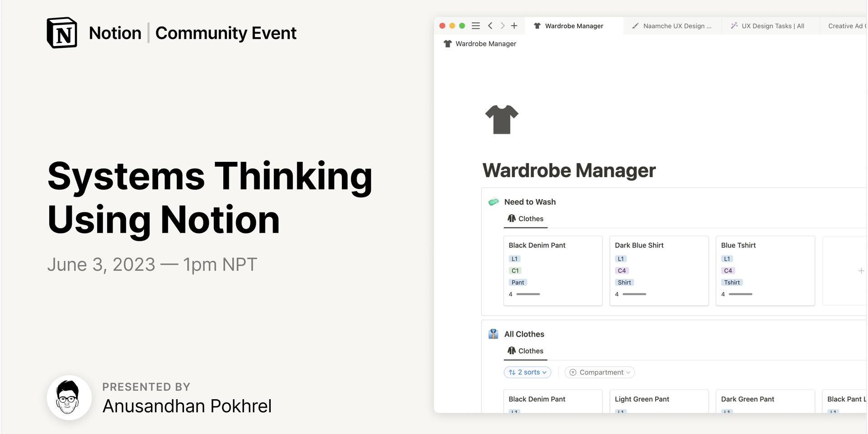Select Clothes view under Need to Wash
Image resolution: width=868 pixels, height=434 pixels.
(x=525, y=219)
